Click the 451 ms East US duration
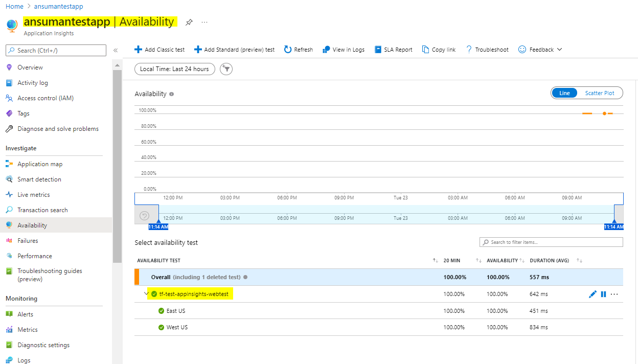Screen dimensions: 638x364 tap(539, 311)
